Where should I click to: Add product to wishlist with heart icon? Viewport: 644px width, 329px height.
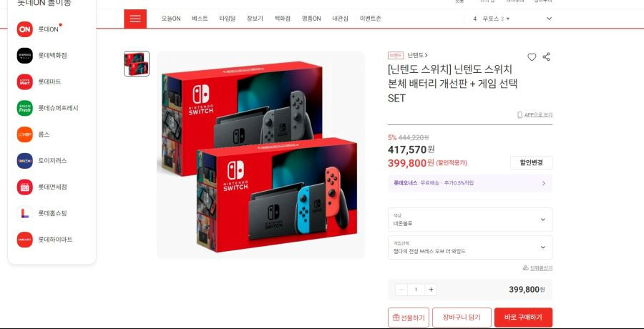pos(532,57)
